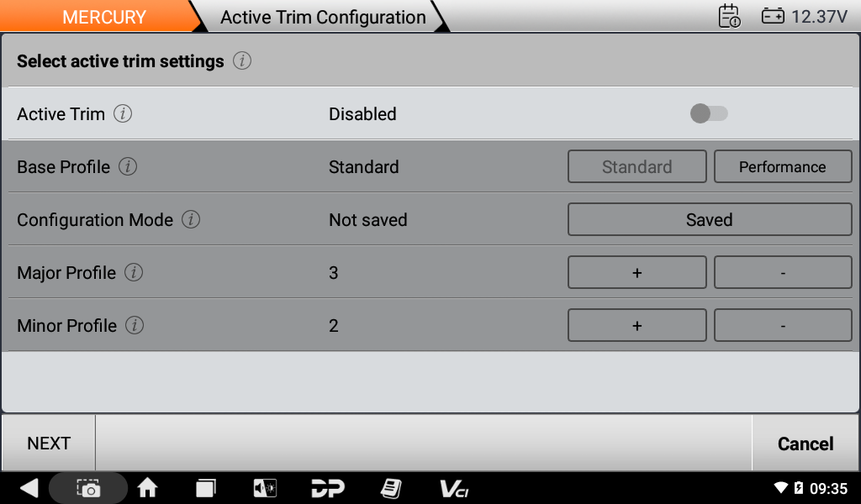Go to the Android home screen

tap(148, 488)
